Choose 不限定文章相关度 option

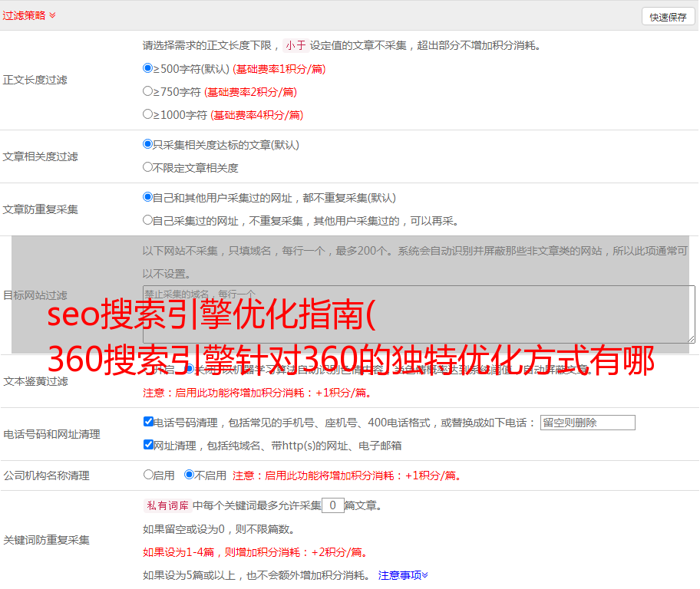148,167
